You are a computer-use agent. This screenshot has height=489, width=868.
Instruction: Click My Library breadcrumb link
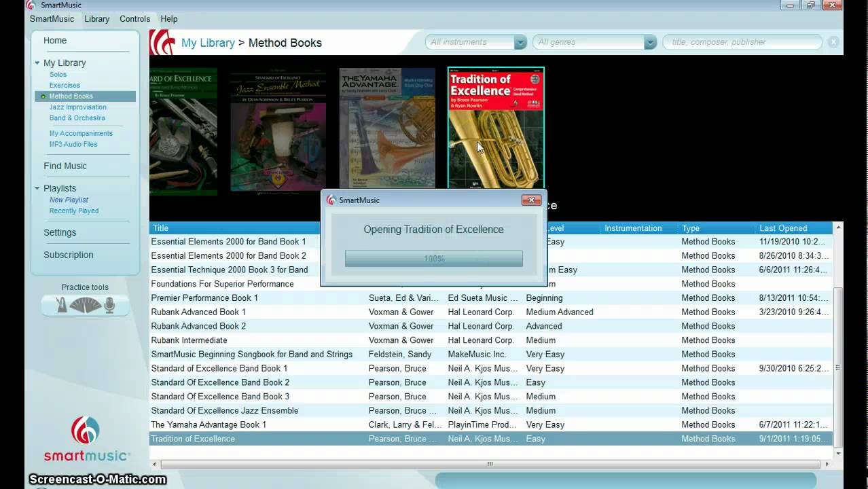coord(208,43)
